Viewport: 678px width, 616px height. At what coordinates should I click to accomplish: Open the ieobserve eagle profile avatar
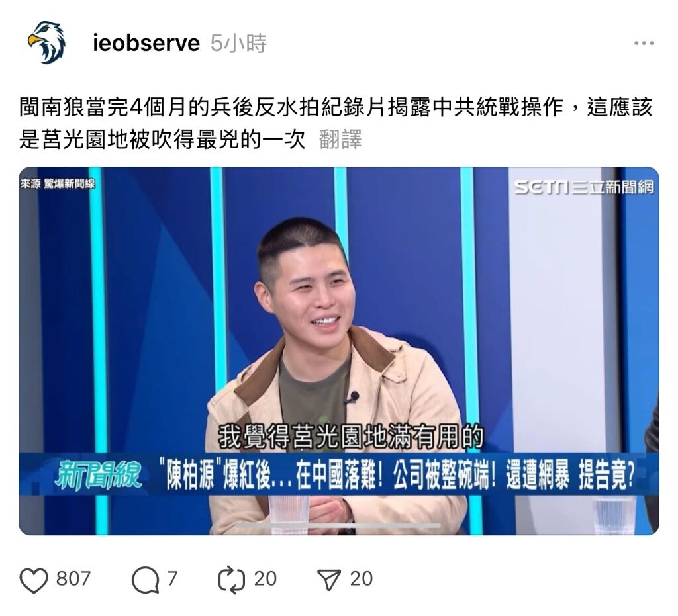pyautogui.click(x=46, y=43)
